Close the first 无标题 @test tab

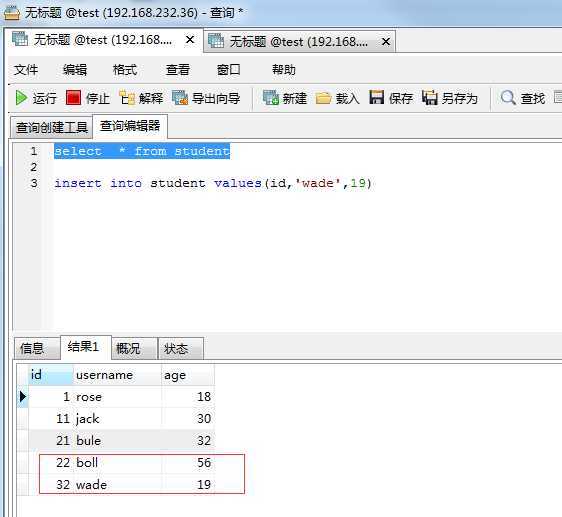(190, 39)
